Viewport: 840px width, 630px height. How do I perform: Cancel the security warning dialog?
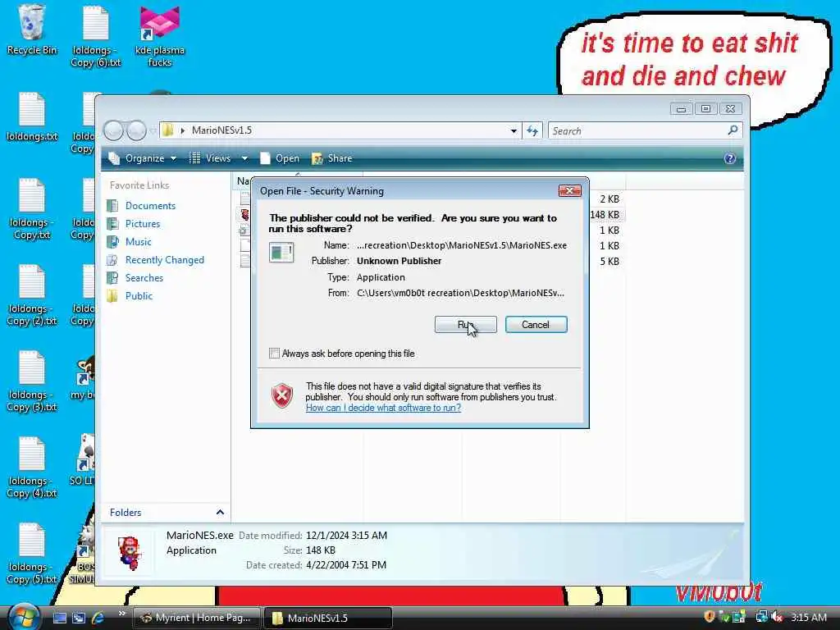(536, 325)
